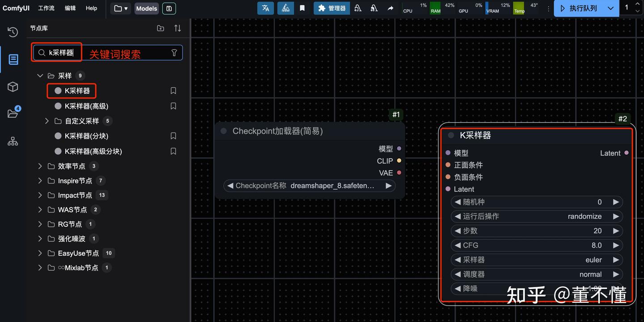The height and width of the screenshot is (322, 644).
Task: Open the Help menu
Action: point(91,8)
